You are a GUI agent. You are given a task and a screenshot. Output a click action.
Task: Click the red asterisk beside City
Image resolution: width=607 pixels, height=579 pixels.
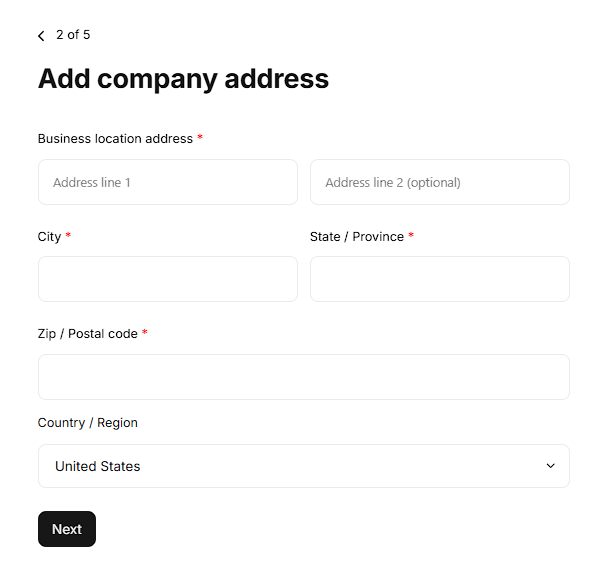69,237
